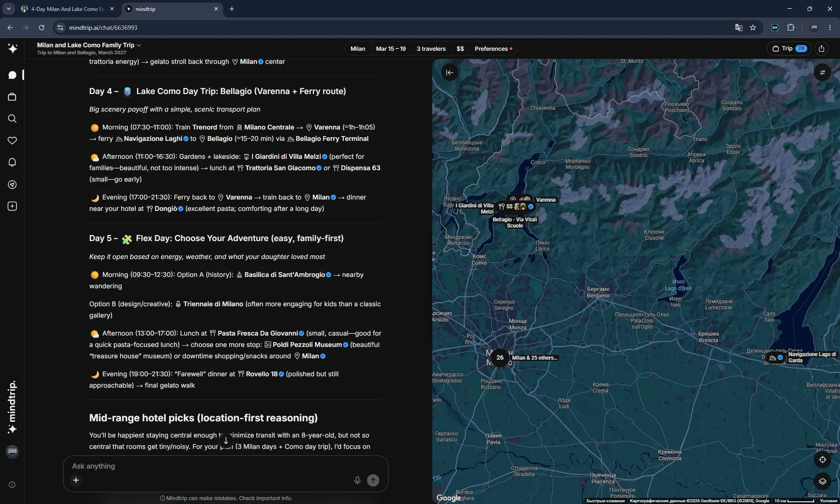
Task: Open the Chrome three-dot menu
Action: [830, 28]
